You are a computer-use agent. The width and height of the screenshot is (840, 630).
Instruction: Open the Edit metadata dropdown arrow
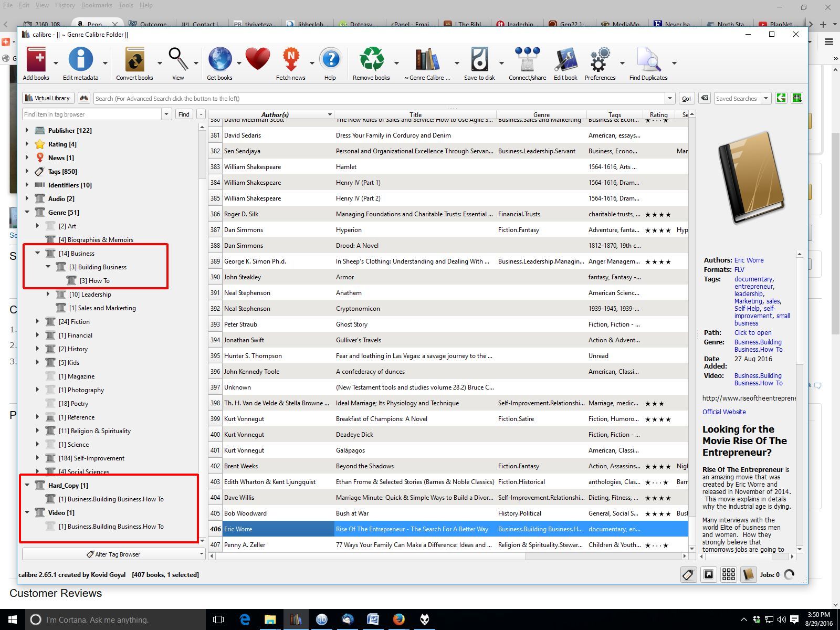pos(105,63)
